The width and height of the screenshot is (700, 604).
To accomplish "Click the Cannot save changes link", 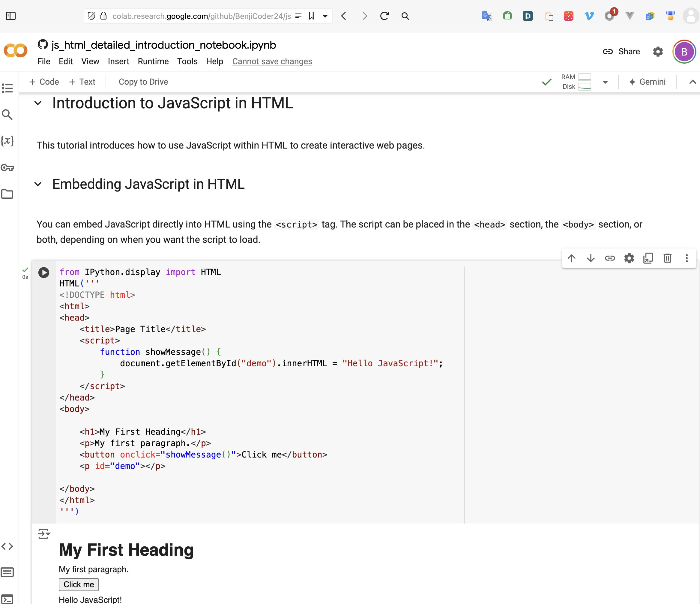I will point(272,61).
